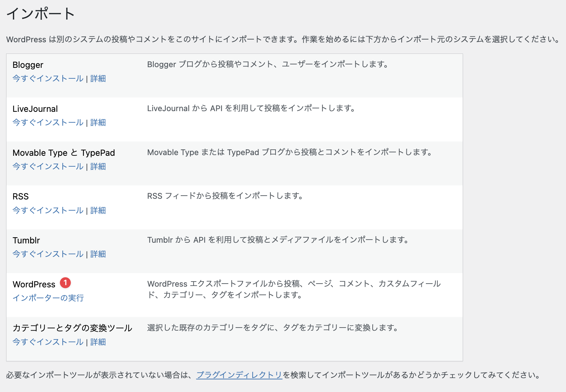The image size is (566, 392).
Task: Click the インポート page heading
Action: coord(41,14)
